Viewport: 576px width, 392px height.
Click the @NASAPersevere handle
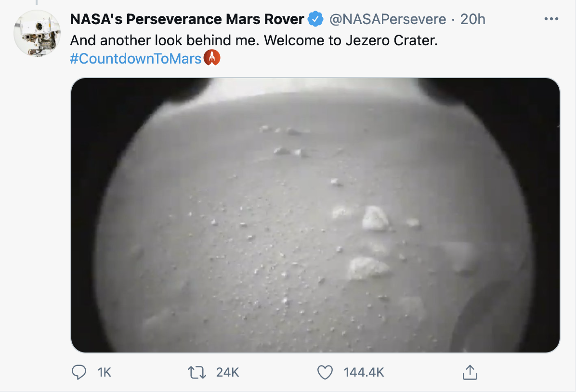(388, 19)
